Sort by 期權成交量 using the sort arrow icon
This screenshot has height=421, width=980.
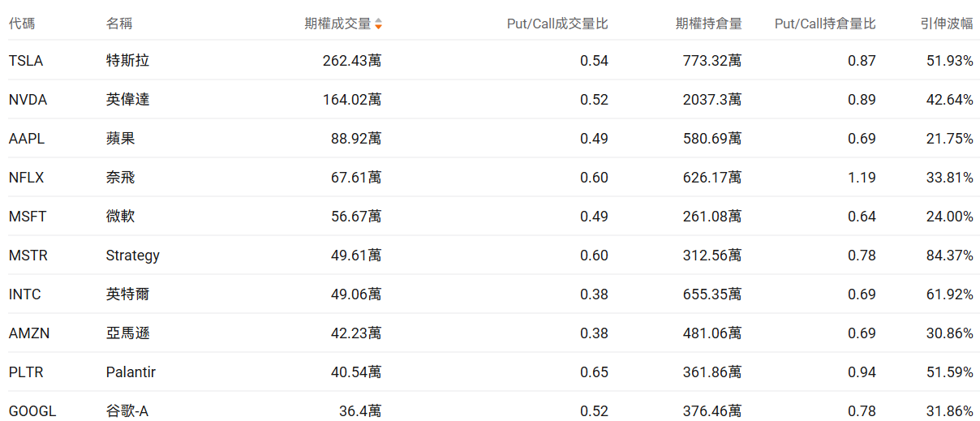point(378,24)
